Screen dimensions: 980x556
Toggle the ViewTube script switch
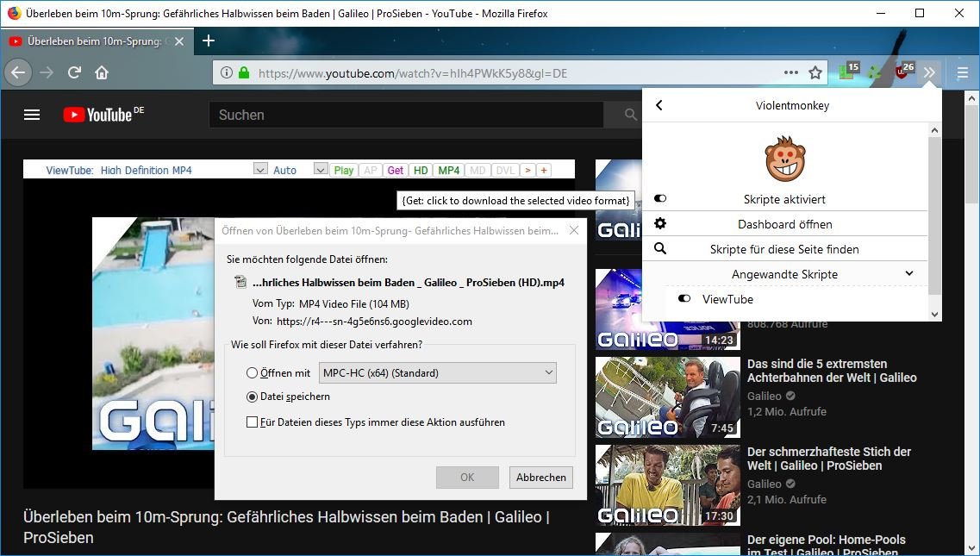(684, 299)
